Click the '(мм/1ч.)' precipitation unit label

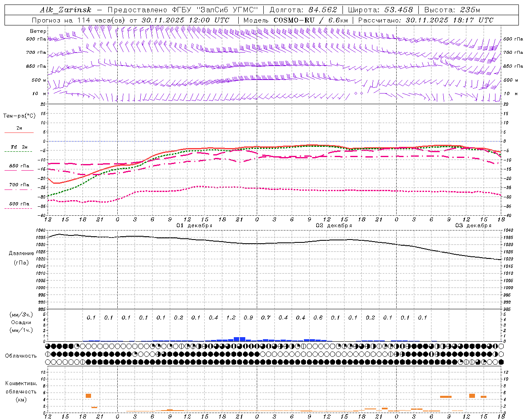coord(21,331)
